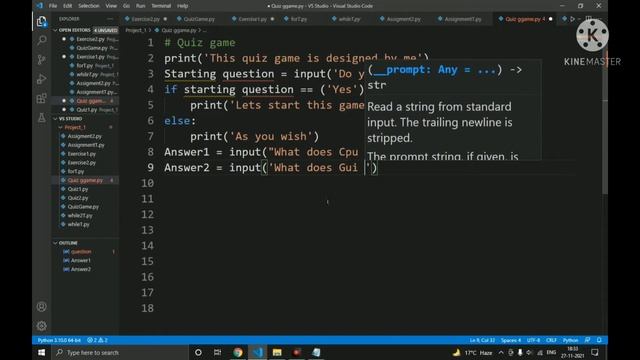Screen dimensions: 640x360
Task: Click the Explorer more actions ellipsis
Action: [x=110, y=19]
